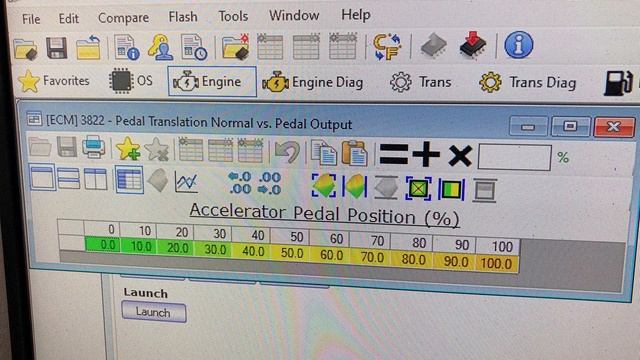The image size is (640, 360).
Task: Open the Edit menu
Action: 69,18
